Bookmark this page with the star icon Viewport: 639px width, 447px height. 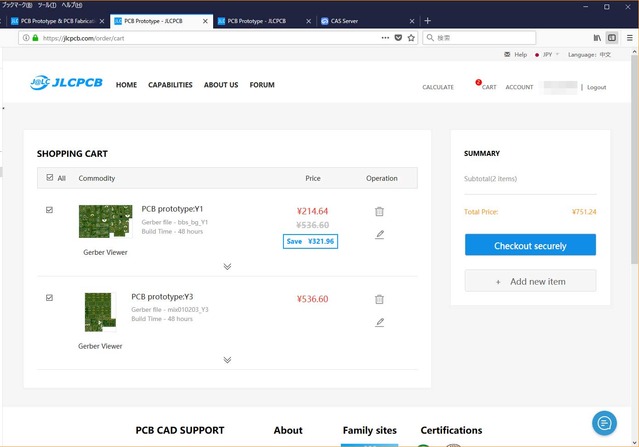click(411, 38)
